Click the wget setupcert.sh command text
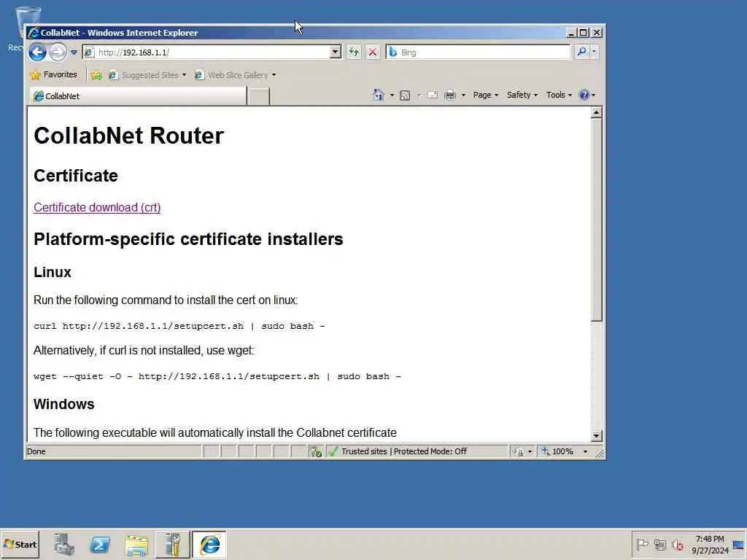This screenshot has width=747, height=560. [217, 377]
